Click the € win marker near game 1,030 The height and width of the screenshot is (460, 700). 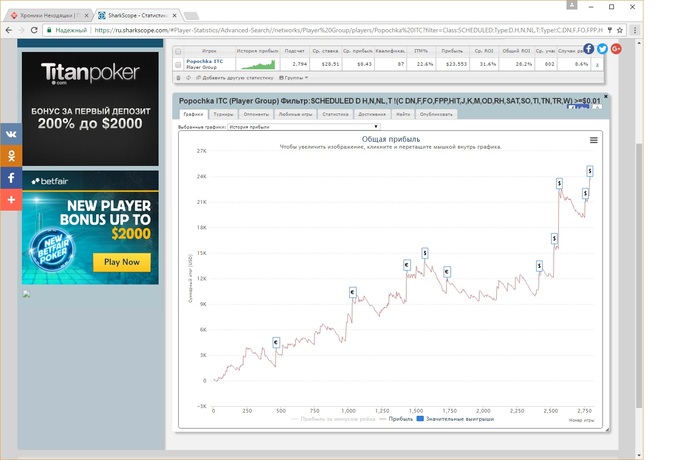click(x=352, y=293)
